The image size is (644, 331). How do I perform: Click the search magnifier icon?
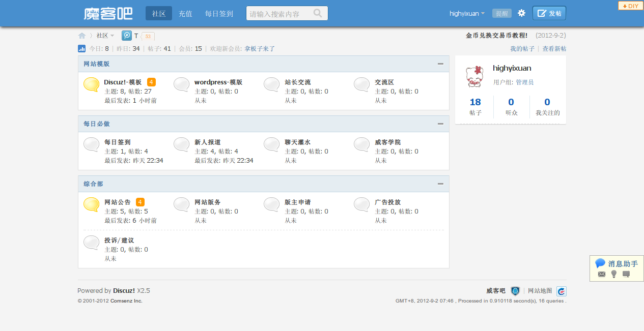click(318, 13)
